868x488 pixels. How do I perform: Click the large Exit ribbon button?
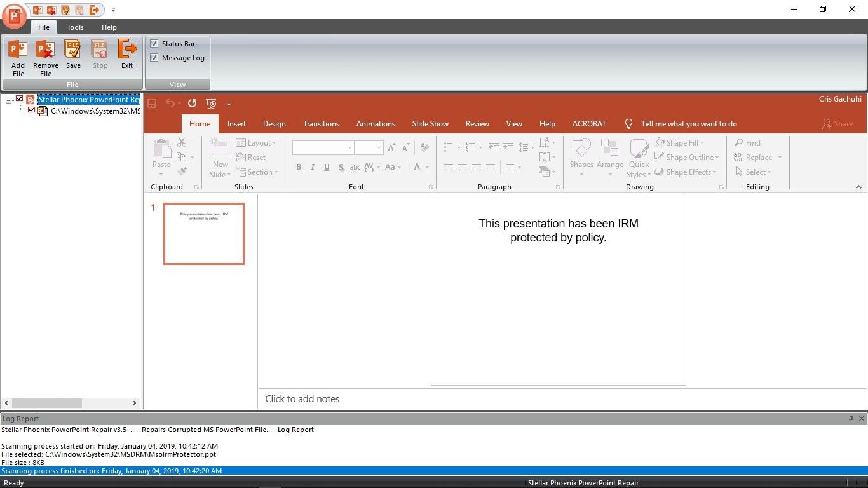click(127, 55)
